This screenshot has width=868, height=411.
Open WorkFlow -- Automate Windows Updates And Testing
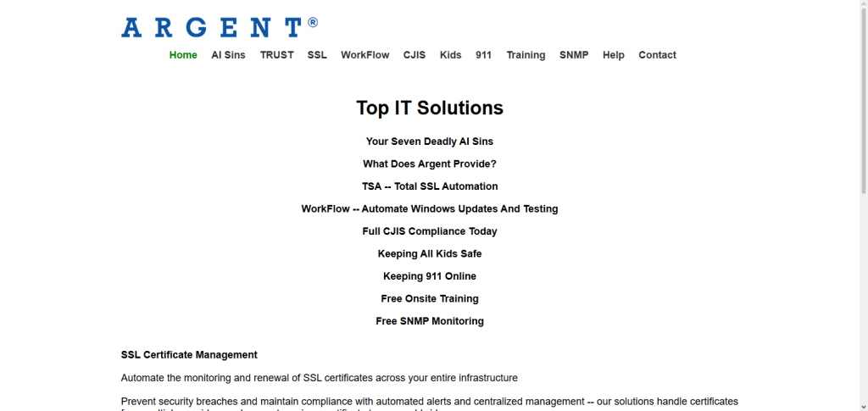point(430,209)
